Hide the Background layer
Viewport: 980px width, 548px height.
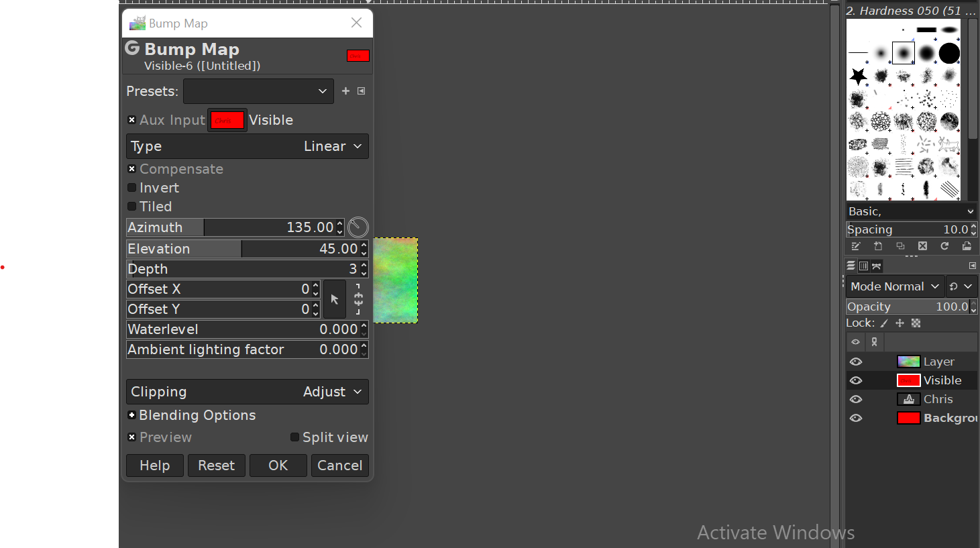[x=856, y=418]
